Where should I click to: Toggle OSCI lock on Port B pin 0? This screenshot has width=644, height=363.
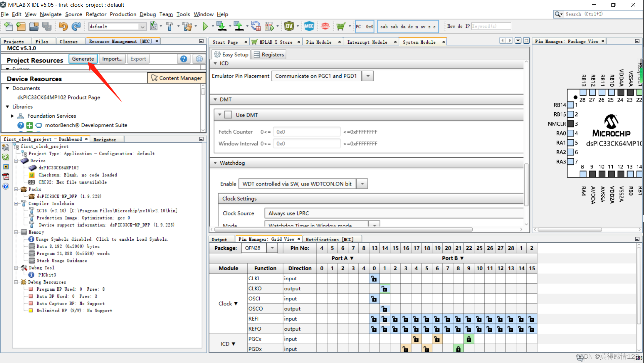(x=374, y=299)
